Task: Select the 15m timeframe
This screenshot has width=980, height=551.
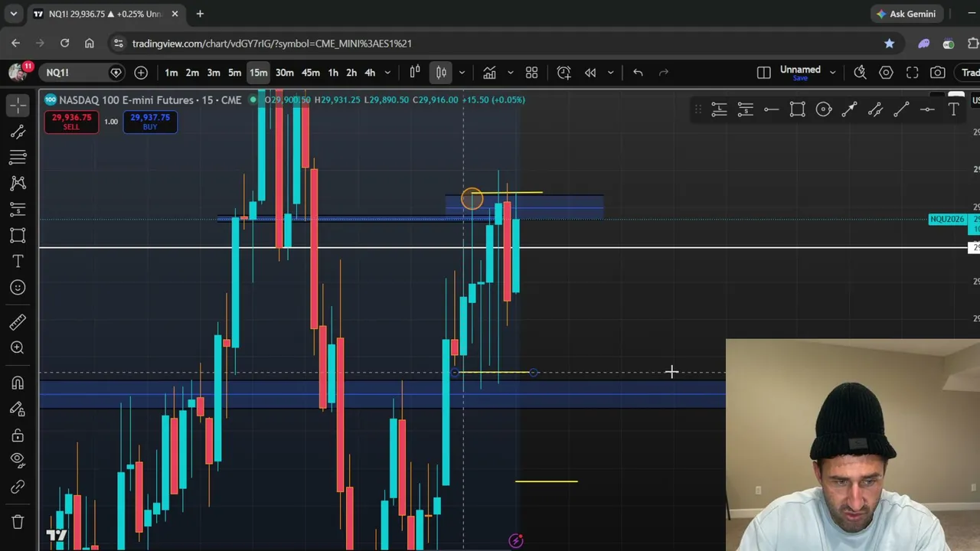Action: 258,73
